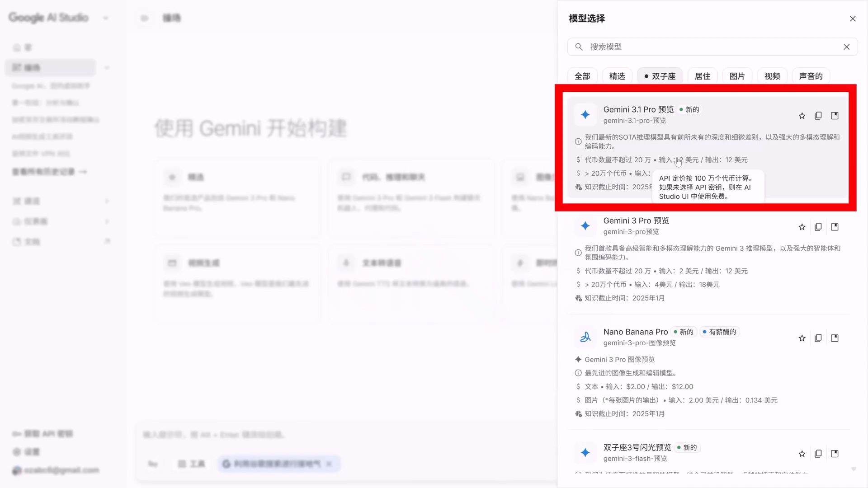Filter models by 图片

pos(737,76)
